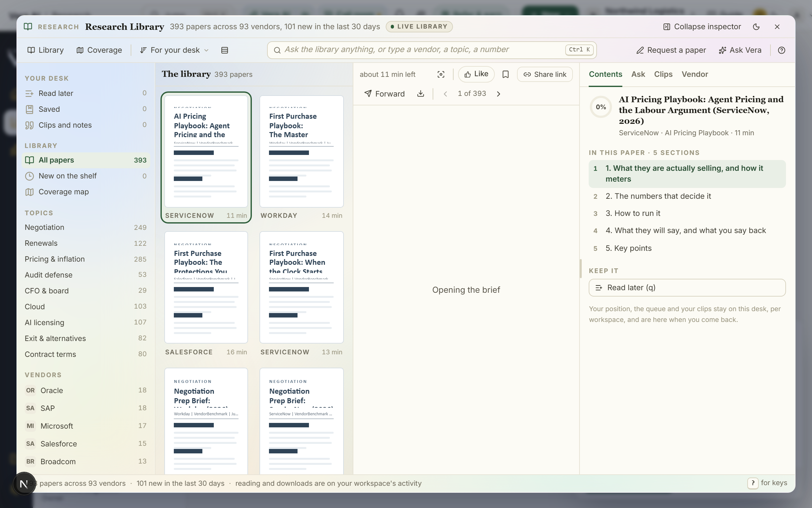Go to previous paper arrow
The width and height of the screenshot is (812, 508).
coord(445,94)
